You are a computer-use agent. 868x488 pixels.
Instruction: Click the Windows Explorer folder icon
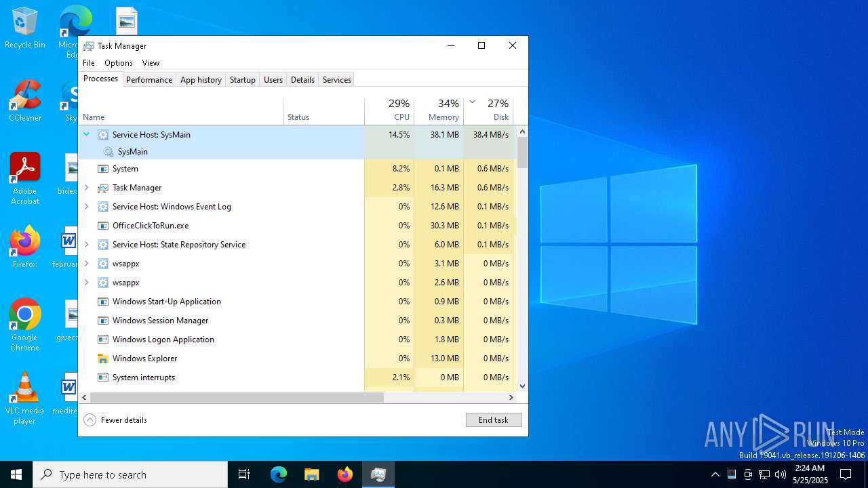[x=103, y=359]
